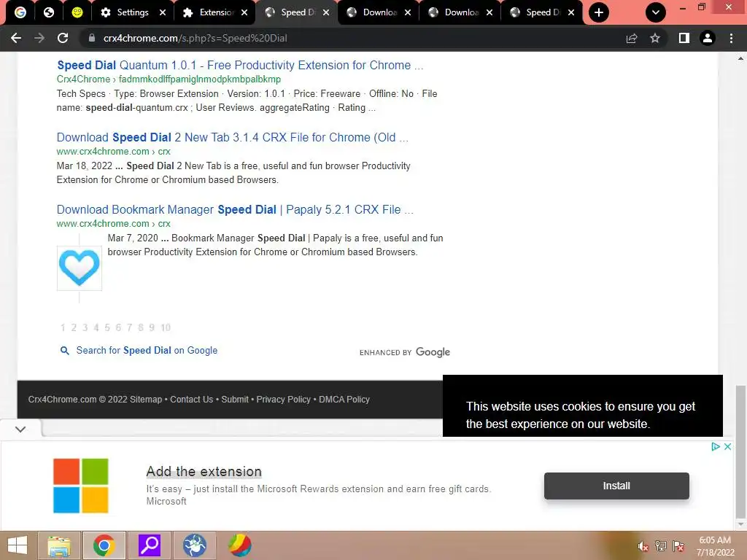Open the Chrome profile menu
Screen dimensions: 747x560
point(708,38)
